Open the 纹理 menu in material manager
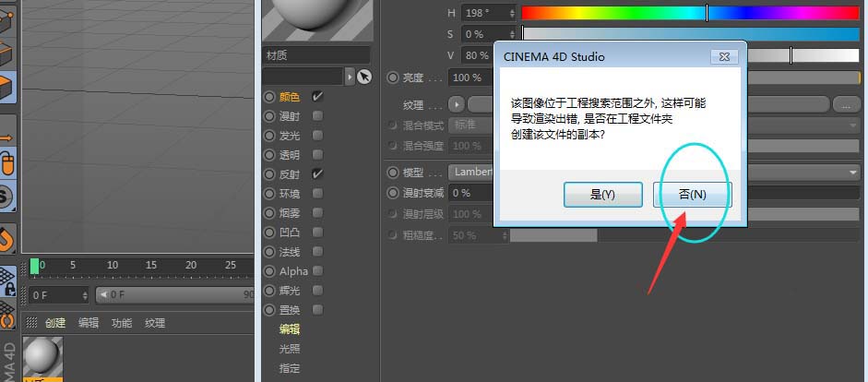Viewport: 868px width, 382px height. pos(155,323)
